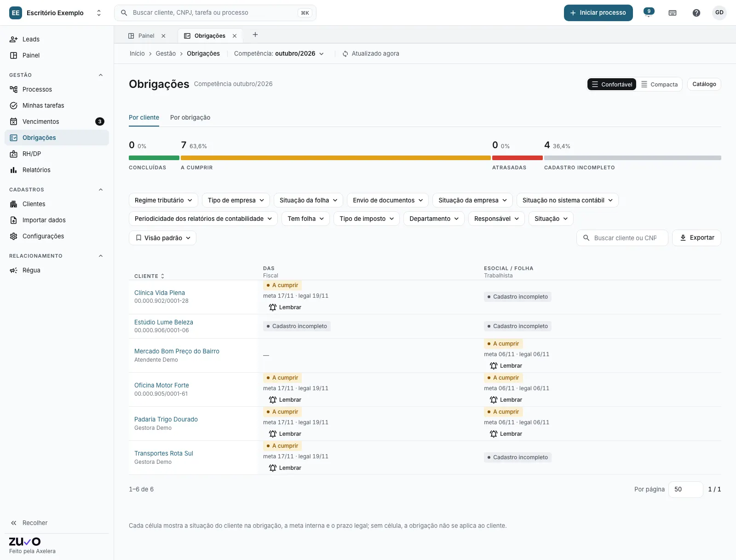Click the Vencimentos calendar icon
This screenshot has width=736, height=560.
tap(14, 121)
